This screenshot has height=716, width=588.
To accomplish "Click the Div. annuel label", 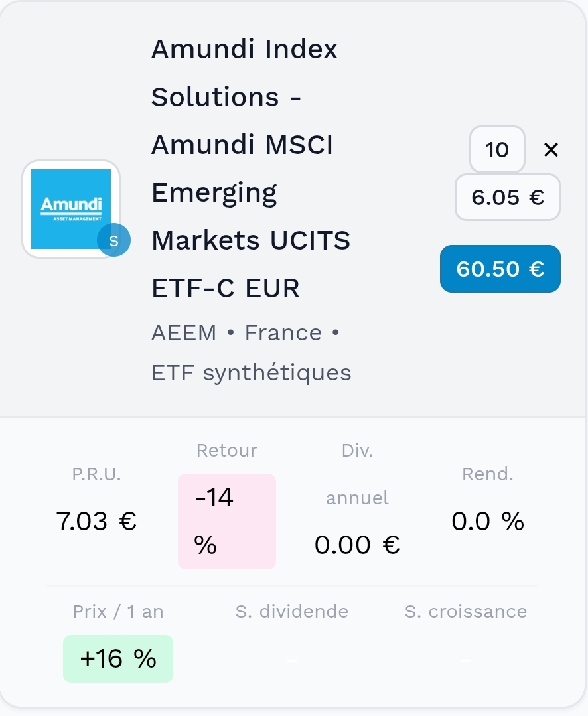I will (358, 474).
